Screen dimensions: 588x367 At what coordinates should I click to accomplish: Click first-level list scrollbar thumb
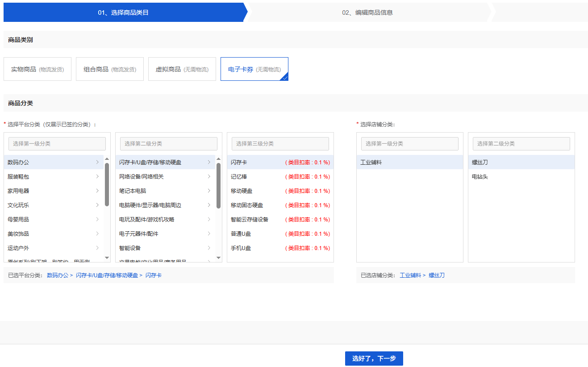point(107,184)
